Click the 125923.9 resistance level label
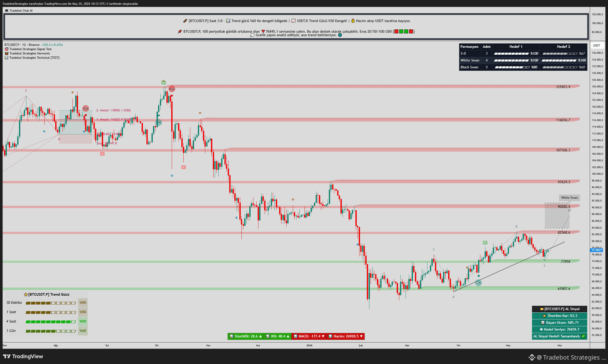The width and height of the screenshot is (608, 364). point(563,87)
